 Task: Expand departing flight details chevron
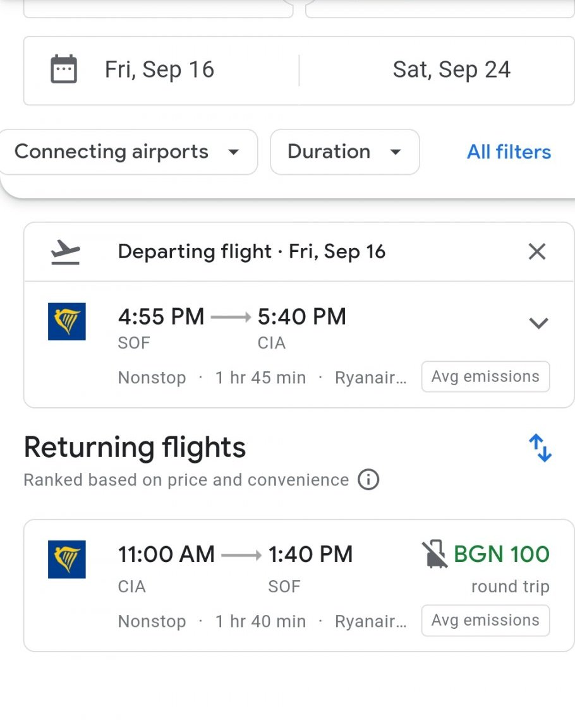(538, 323)
